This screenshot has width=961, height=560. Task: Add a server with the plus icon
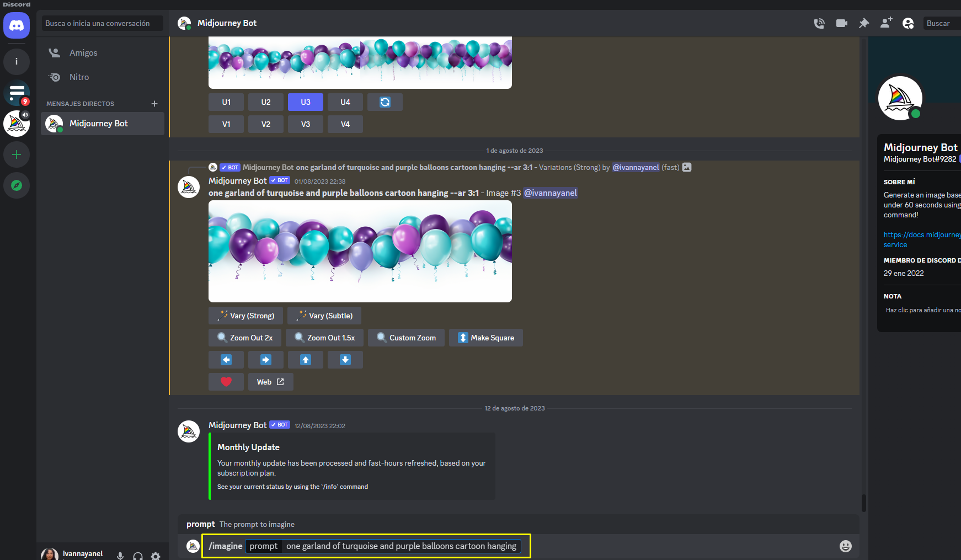click(17, 154)
